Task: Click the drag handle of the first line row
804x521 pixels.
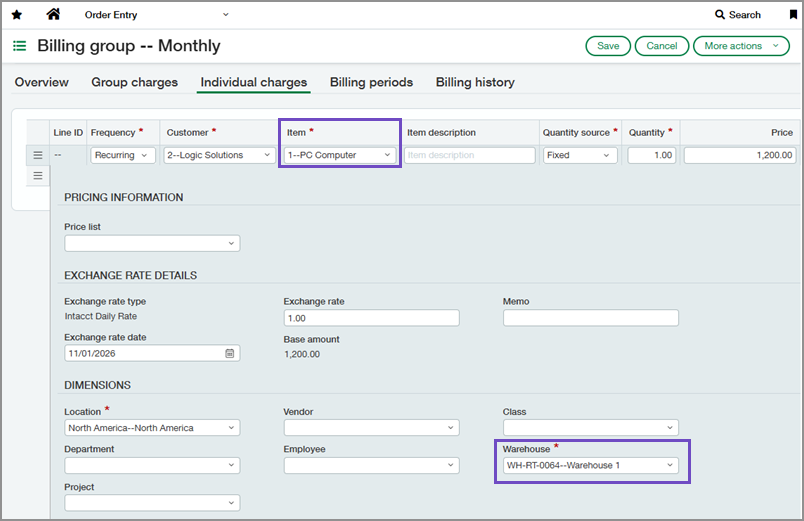Action: coord(38,155)
